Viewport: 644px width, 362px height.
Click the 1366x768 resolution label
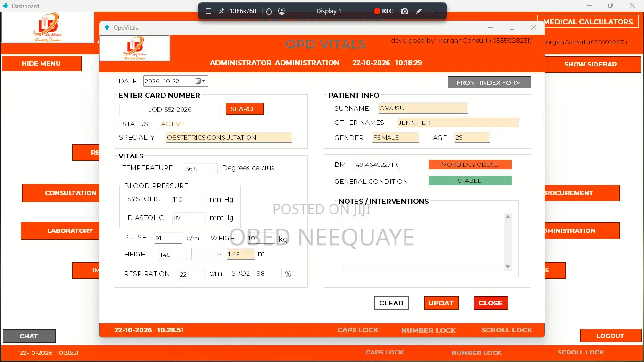coord(243,11)
